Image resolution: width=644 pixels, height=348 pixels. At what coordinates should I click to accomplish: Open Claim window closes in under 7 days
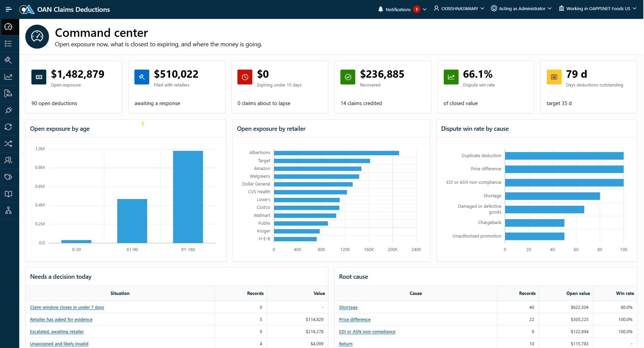coord(67,307)
